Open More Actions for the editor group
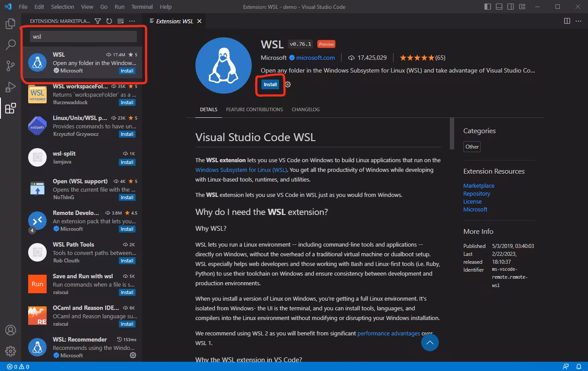The height and width of the screenshot is (371, 588). click(x=578, y=21)
